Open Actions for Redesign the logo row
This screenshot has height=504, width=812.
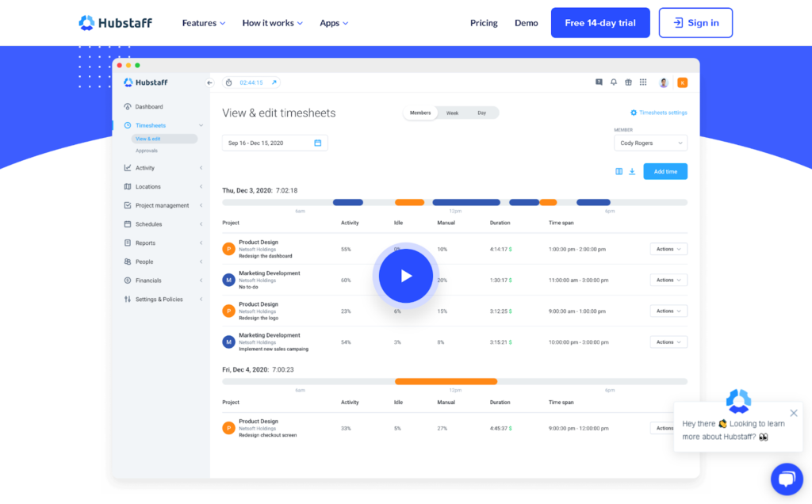pyautogui.click(x=668, y=311)
